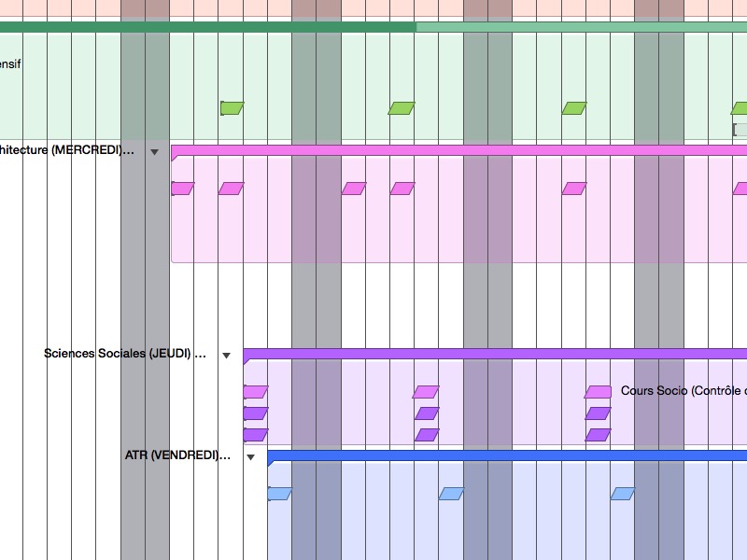Click the first pink Architecture task
This screenshot has height=560, width=747.
coord(182,189)
